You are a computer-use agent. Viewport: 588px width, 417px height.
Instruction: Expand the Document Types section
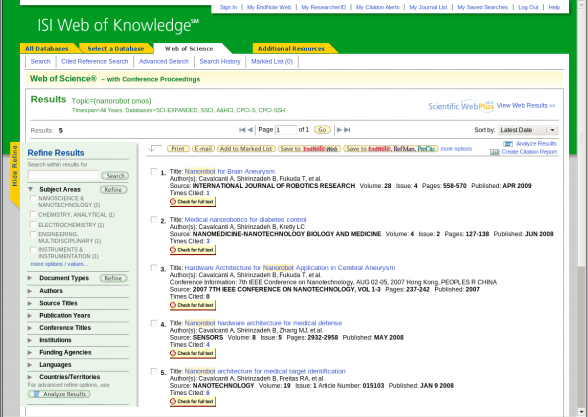click(30, 278)
